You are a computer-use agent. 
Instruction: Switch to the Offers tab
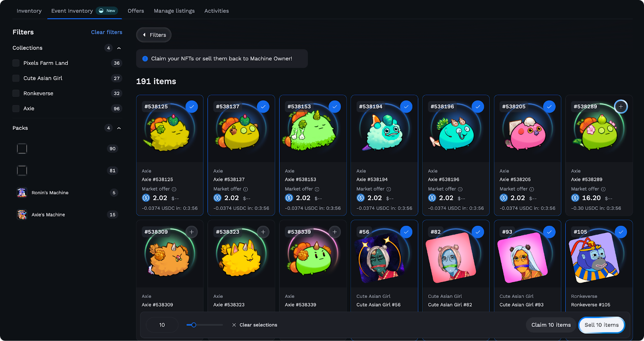pos(136,11)
